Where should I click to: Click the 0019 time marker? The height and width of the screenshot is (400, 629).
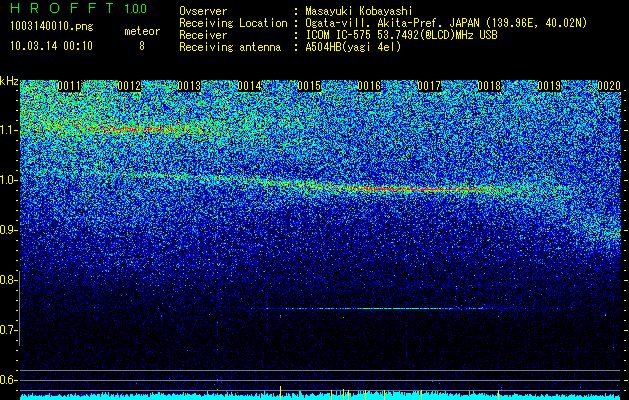[x=549, y=86]
